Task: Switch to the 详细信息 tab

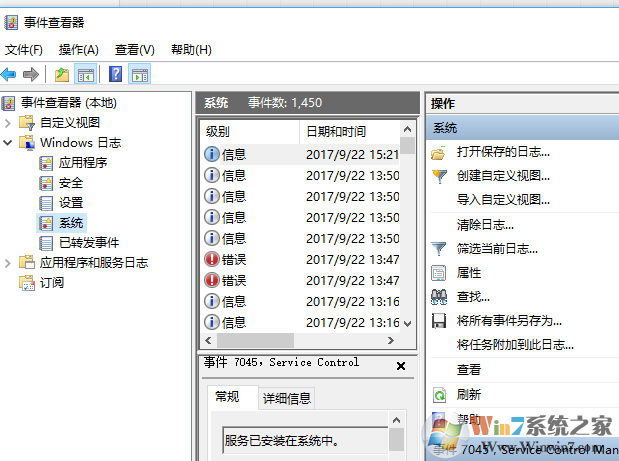Action: [x=287, y=399]
